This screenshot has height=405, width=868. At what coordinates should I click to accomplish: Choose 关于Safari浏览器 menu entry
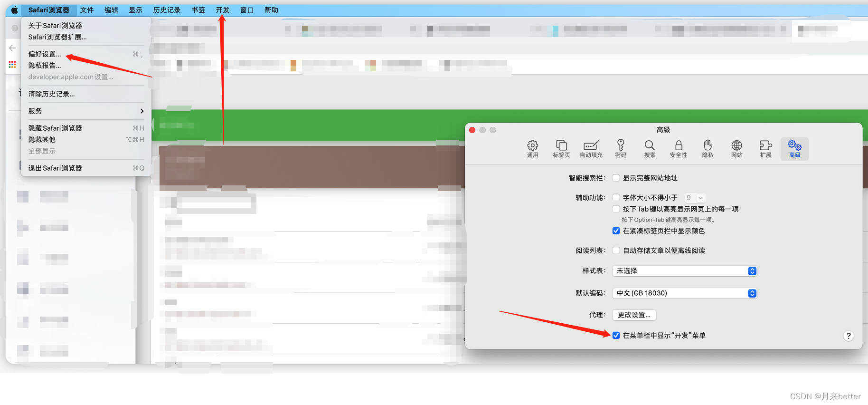86,26
